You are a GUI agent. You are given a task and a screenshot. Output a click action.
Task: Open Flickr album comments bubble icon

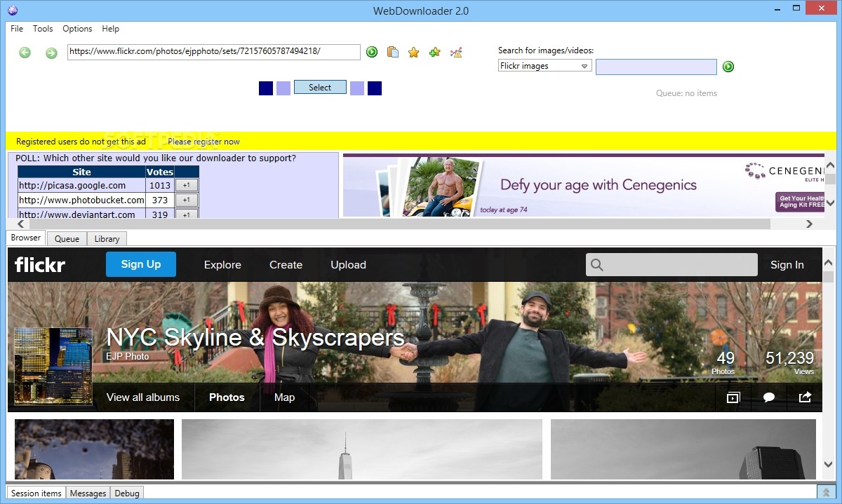click(x=769, y=397)
